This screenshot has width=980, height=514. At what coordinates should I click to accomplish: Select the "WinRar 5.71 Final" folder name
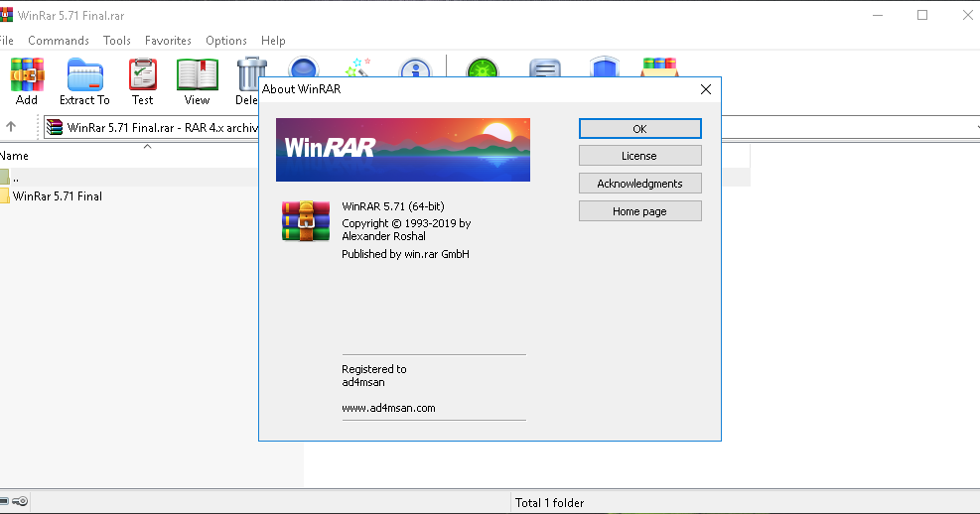(58, 196)
